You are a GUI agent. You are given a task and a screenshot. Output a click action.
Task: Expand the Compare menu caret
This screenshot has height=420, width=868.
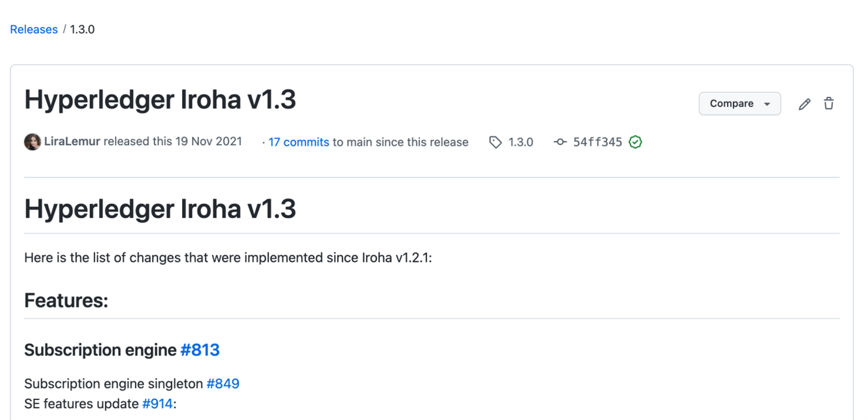pos(766,103)
